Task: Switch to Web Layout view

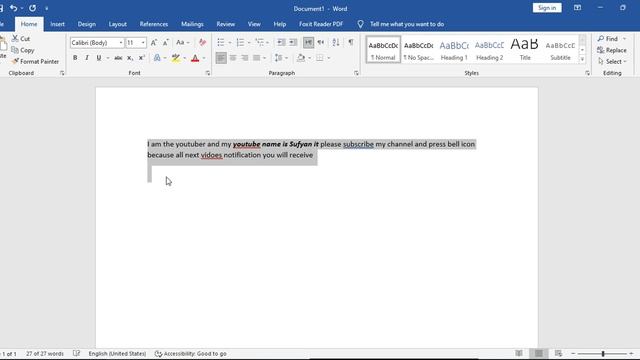Action: click(x=558, y=353)
